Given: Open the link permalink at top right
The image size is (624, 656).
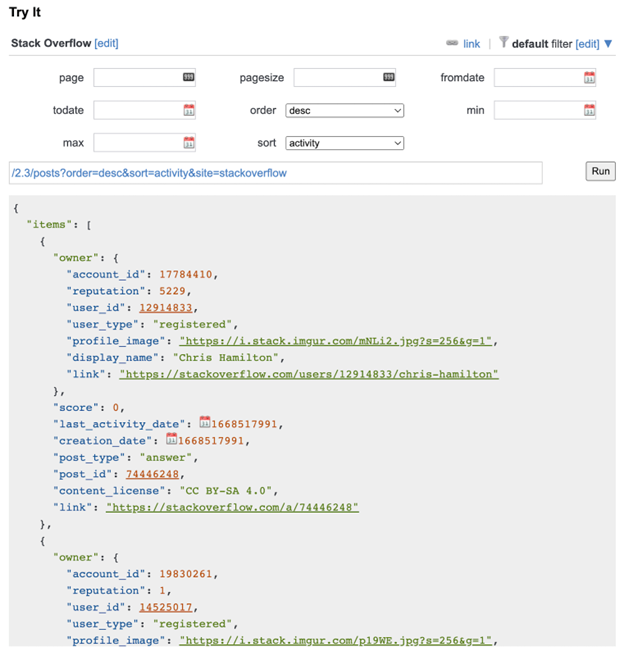Looking at the screenshot, I should coord(471,44).
